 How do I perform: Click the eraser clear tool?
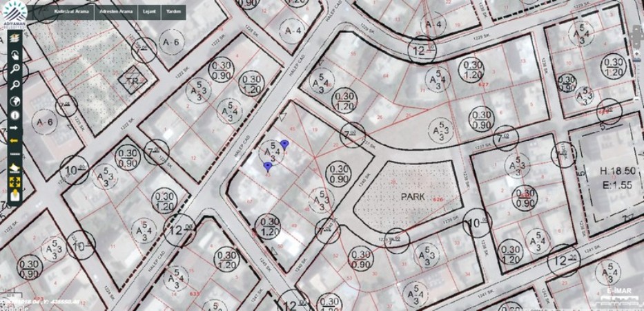14,168
